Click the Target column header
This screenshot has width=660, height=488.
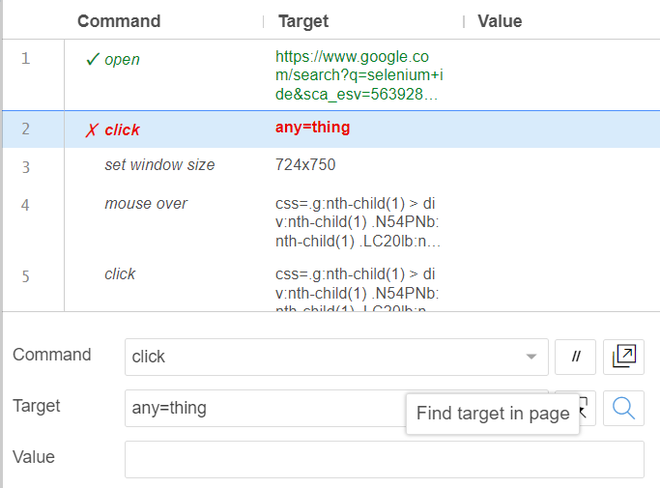click(x=303, y=21)
